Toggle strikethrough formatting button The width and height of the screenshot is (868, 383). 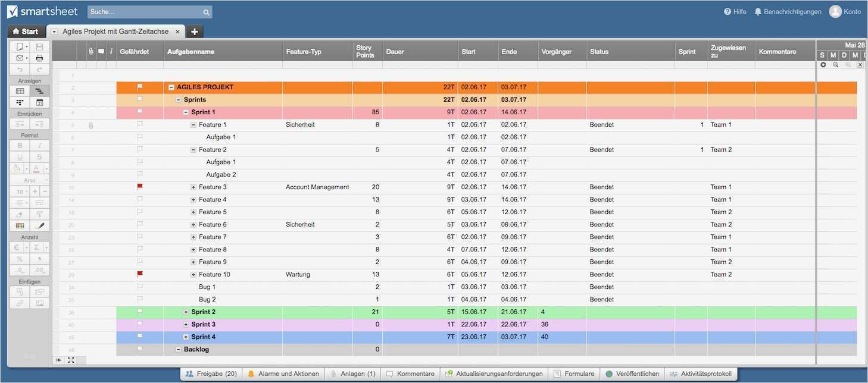click(39, 157)
